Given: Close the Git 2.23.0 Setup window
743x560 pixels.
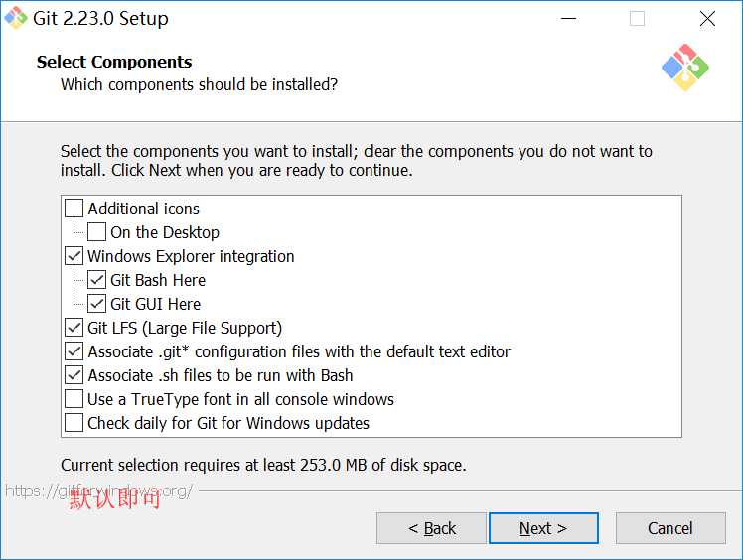Looking at the screenshot, I should coord(707,19).
